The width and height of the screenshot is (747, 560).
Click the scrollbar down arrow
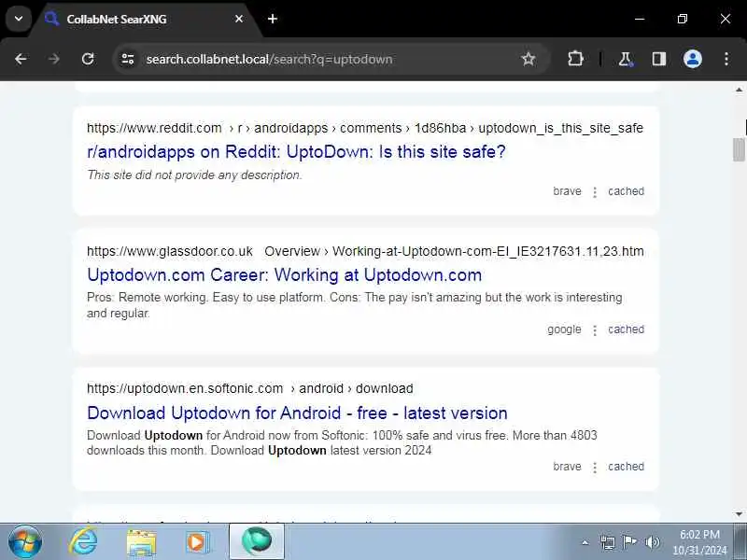(x=739, y=514)
